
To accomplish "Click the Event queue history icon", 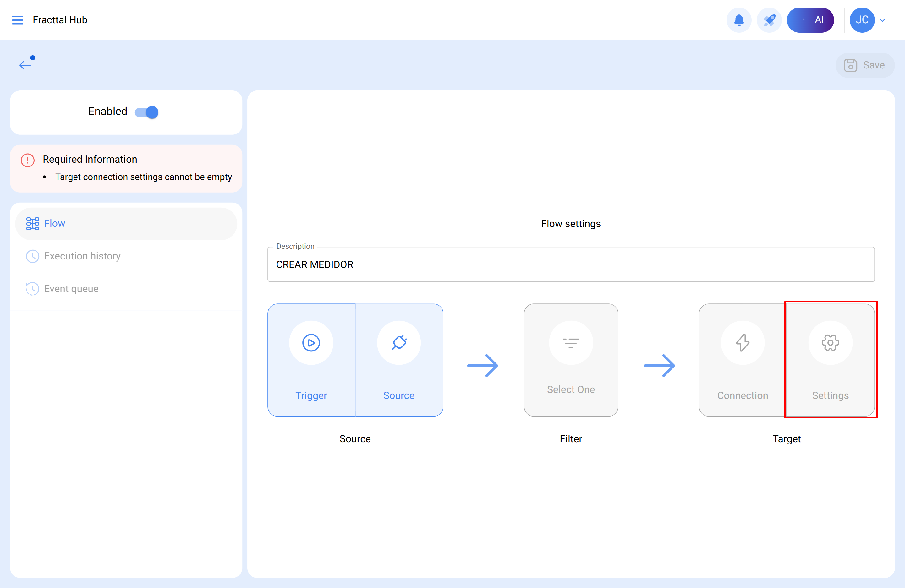I will point(32,288).
